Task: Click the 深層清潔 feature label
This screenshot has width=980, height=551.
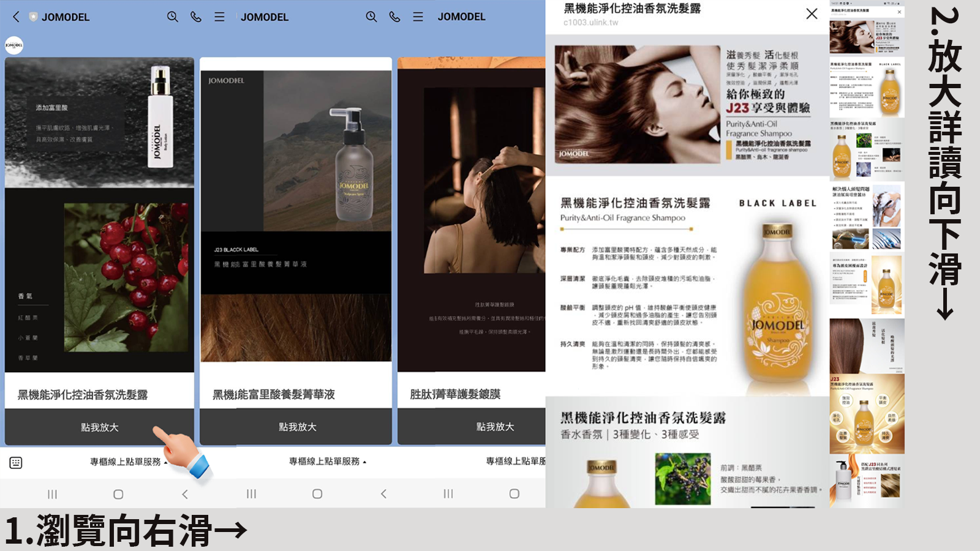Action: (573, 279)
